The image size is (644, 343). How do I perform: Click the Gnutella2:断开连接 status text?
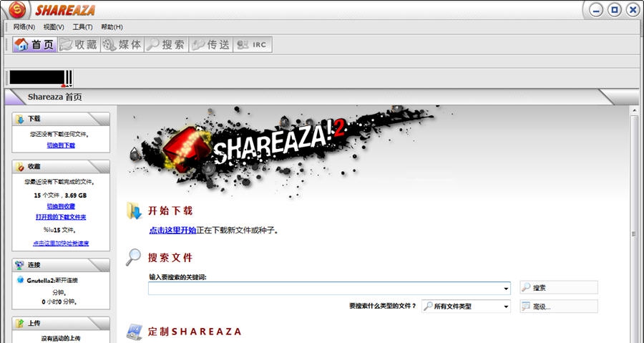pyautogui.click(x=52, y=281)
